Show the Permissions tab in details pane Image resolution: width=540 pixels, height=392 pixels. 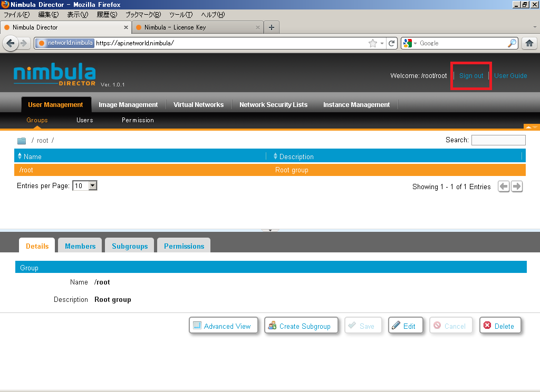[184, 246]
